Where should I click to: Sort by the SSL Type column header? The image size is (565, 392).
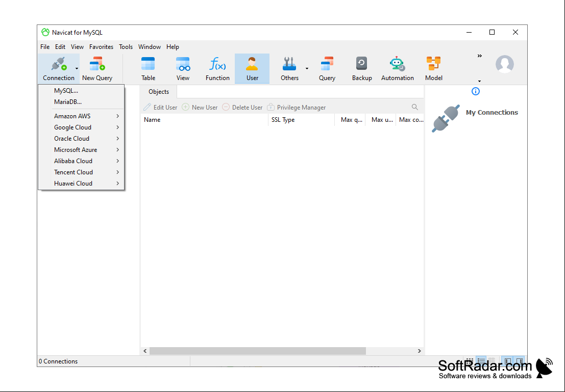[301, 120]
